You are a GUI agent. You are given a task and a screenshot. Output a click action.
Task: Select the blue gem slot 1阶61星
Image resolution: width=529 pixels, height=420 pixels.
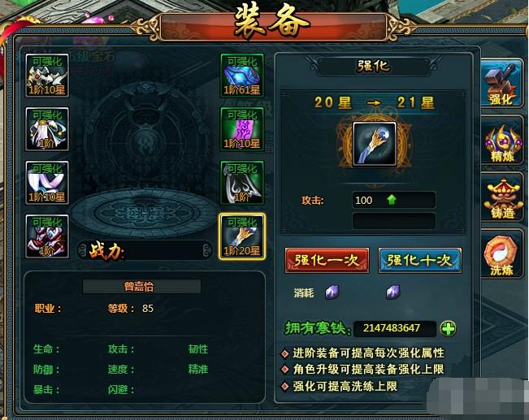tap(242, 76)
